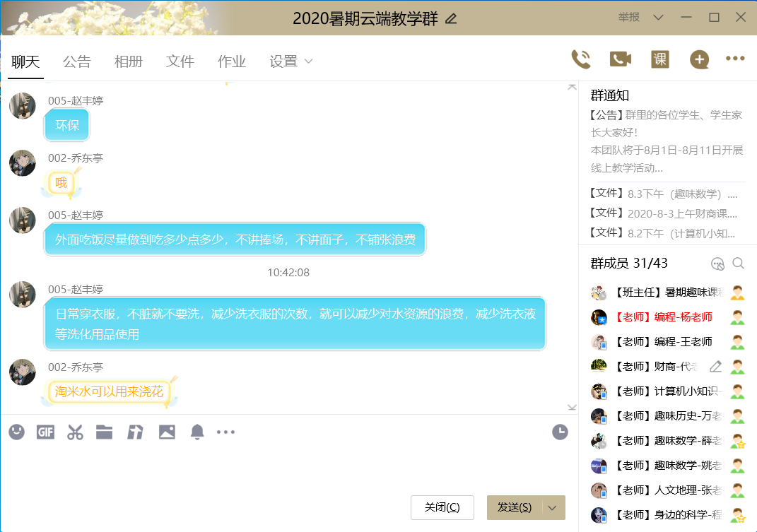
Task: Click avatar of 编程-王老师
Action: click(x=599, y=342)
